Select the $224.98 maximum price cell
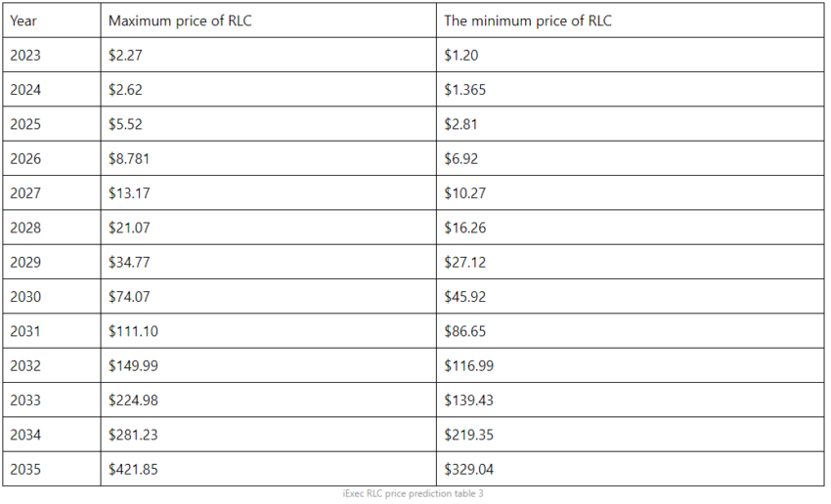Screen dimensions: 831x504 (x=269, y=399)
